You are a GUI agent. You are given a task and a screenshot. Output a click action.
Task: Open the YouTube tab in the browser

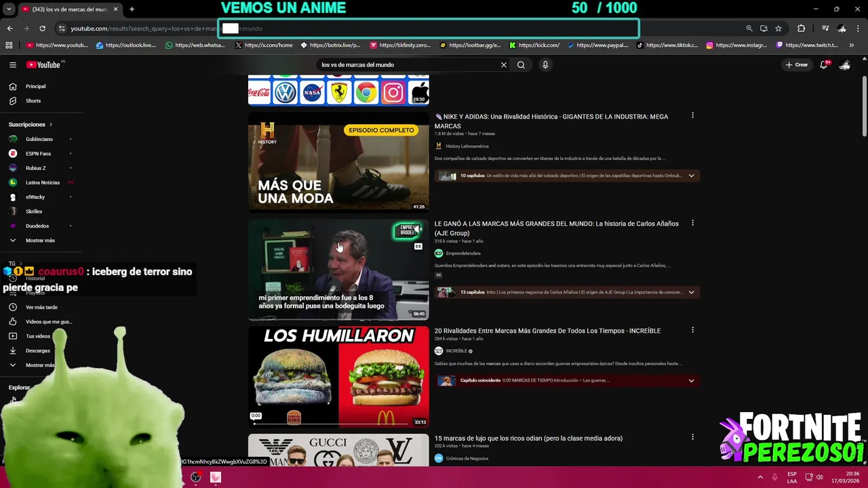coord(69,9)
